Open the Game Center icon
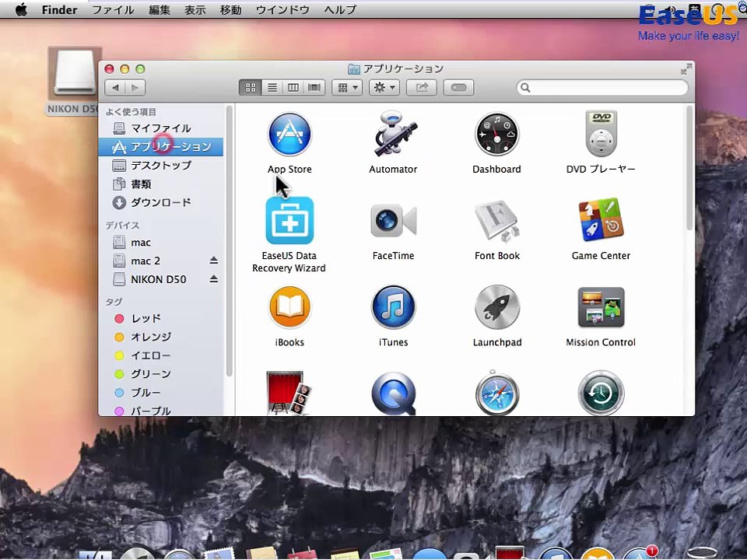Screen dimensions: 747x560 [x=601, y=220]
